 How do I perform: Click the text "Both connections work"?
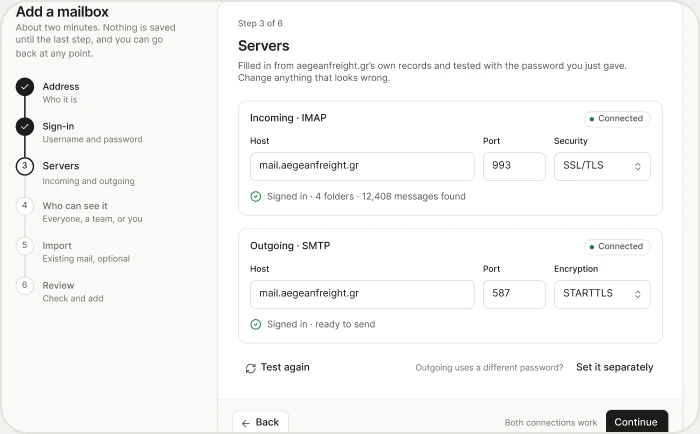[550, 422]
